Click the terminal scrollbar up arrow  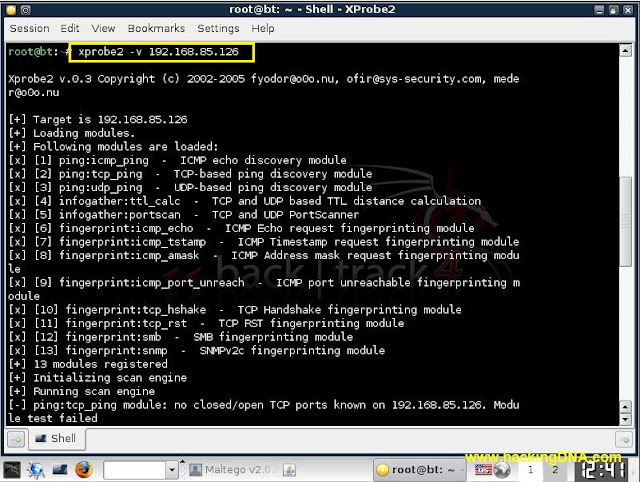tap(625, 51)
